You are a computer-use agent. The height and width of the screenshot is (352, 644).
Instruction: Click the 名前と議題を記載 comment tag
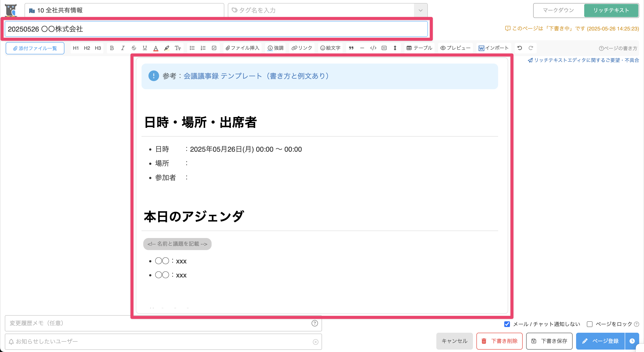pos(177,244)
